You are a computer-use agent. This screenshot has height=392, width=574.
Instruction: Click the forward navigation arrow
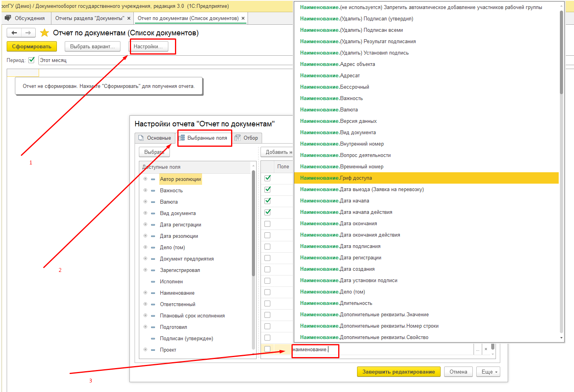28,33
